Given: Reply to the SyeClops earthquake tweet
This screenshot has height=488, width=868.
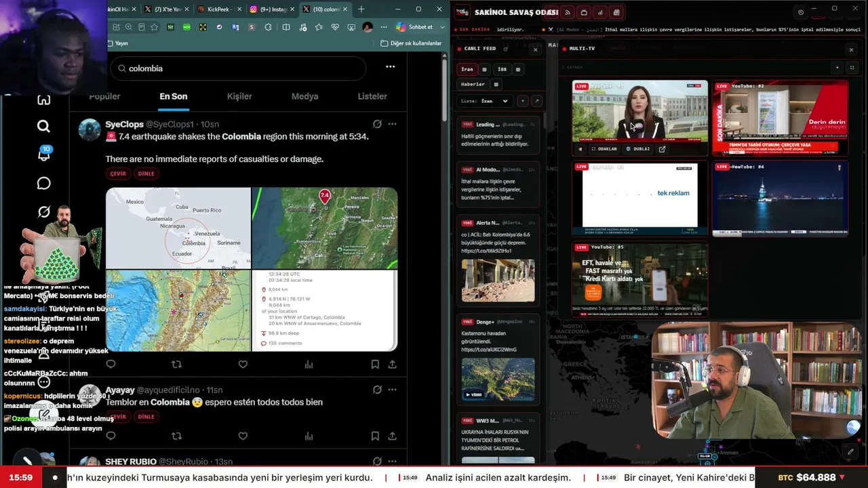Looking at the screenshot, I should coord(111,365).
